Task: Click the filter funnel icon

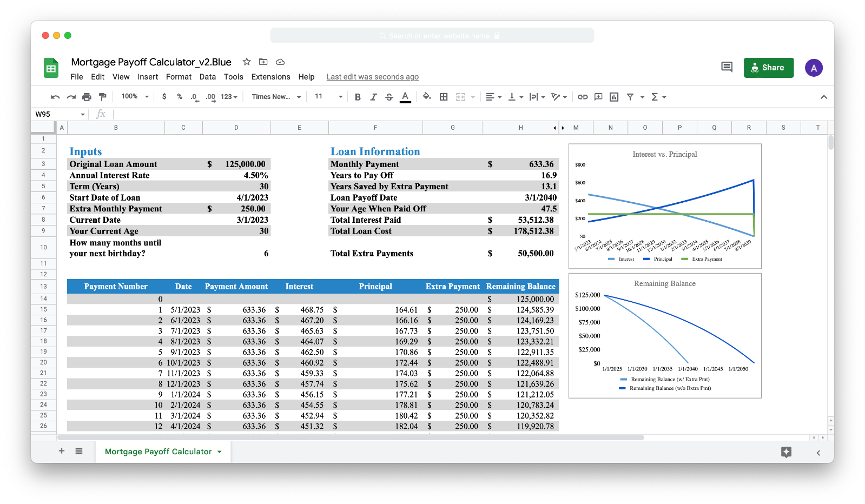Action: tap(630, 97)
